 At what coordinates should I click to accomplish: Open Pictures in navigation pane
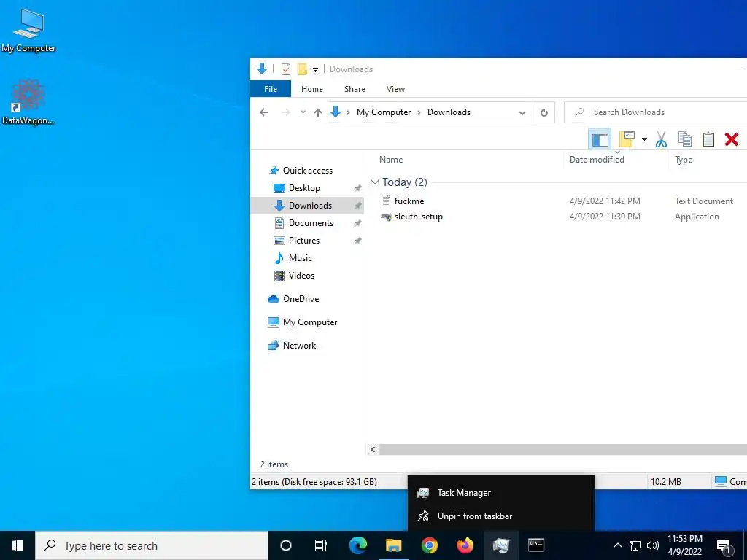[304, 241]
